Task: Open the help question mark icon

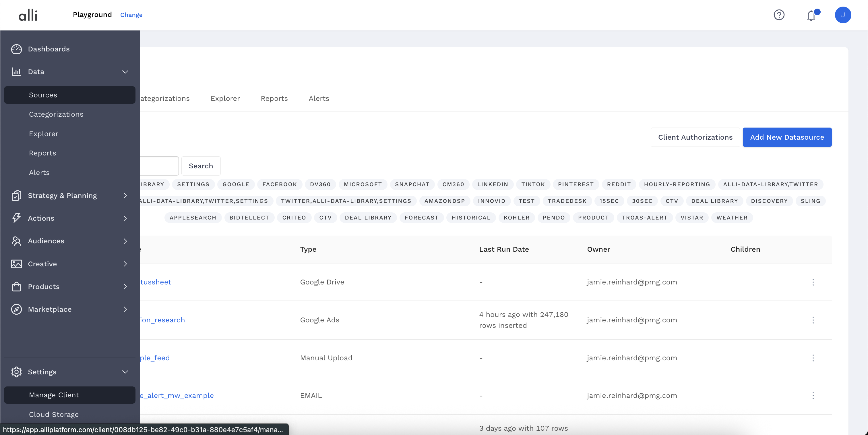Action: click(x=779, y=15)
